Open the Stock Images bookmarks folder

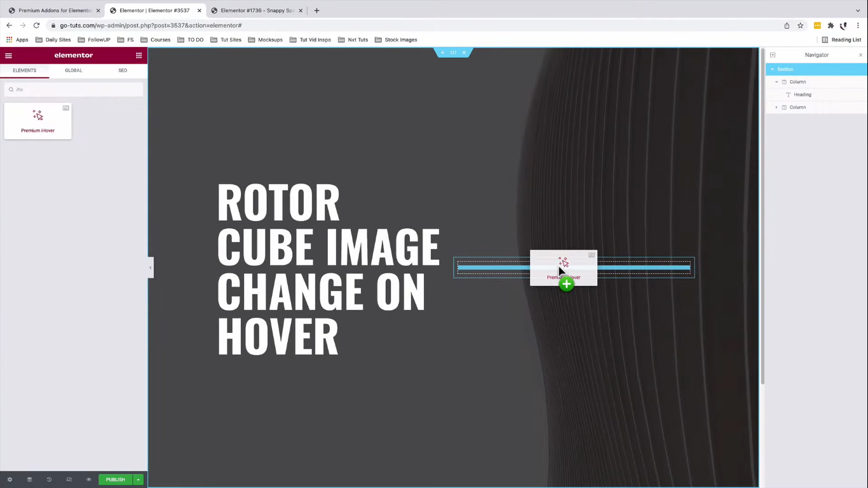(396, 39)
